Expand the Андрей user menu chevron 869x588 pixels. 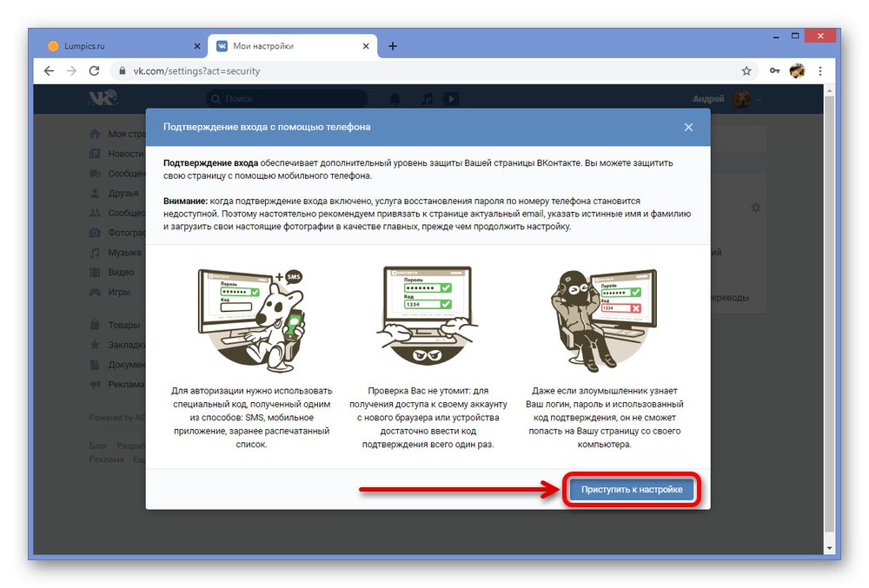click(x=759, y=98)
